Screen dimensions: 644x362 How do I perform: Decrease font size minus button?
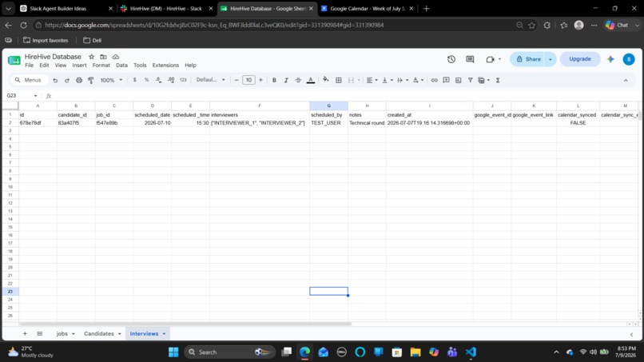click(x=237, y=80)
